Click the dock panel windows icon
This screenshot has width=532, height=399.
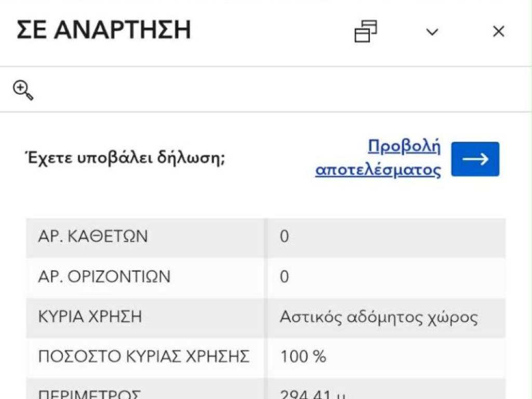[x=366, y=32]
